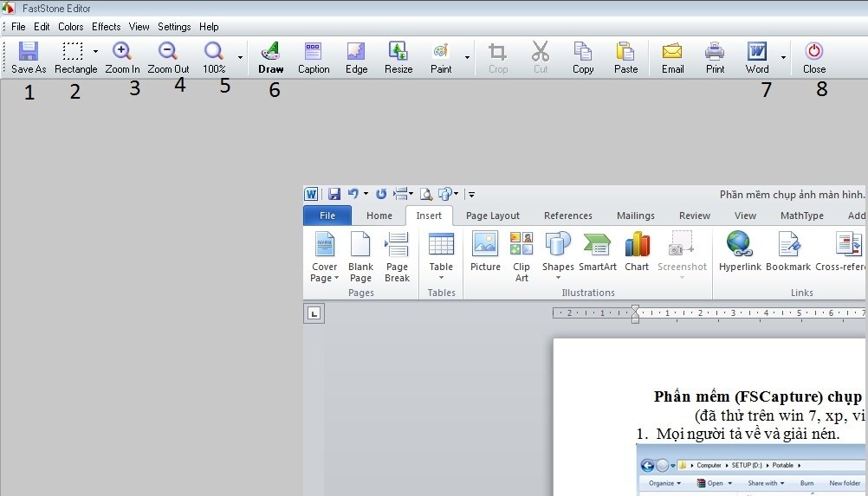The width and height of the screenshot is (868, 496).
Task: Expand the Word output dropdown arrow
Action: 783,57
